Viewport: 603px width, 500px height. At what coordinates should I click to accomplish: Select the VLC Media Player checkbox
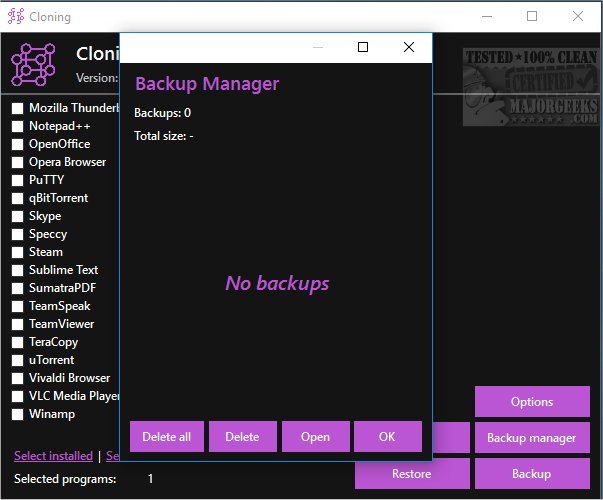(17, 397)
